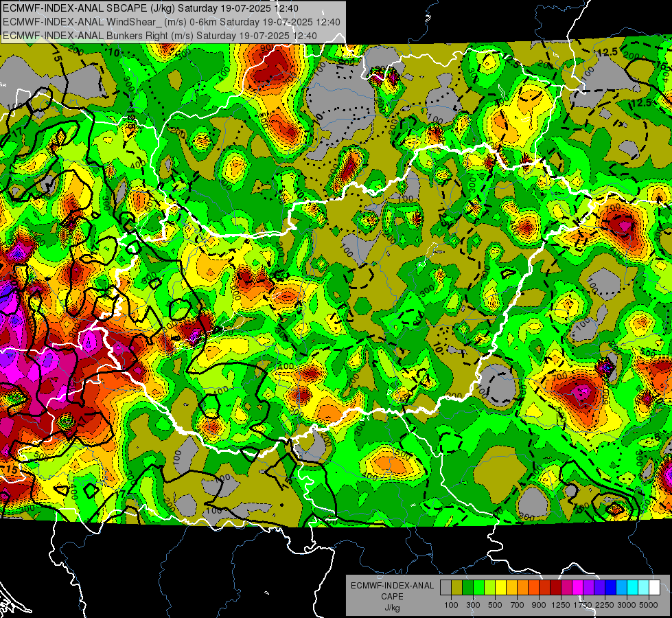Click the dark green legend swatch
The image size is (672, 618).
468,588
